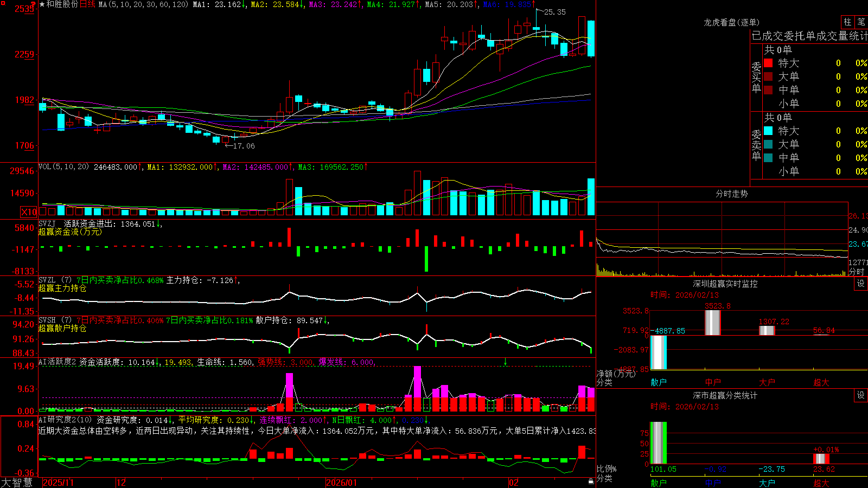Screen dimensions: 868x488
Task: Click the SVSH (7) indicator label
Action: 55,320
